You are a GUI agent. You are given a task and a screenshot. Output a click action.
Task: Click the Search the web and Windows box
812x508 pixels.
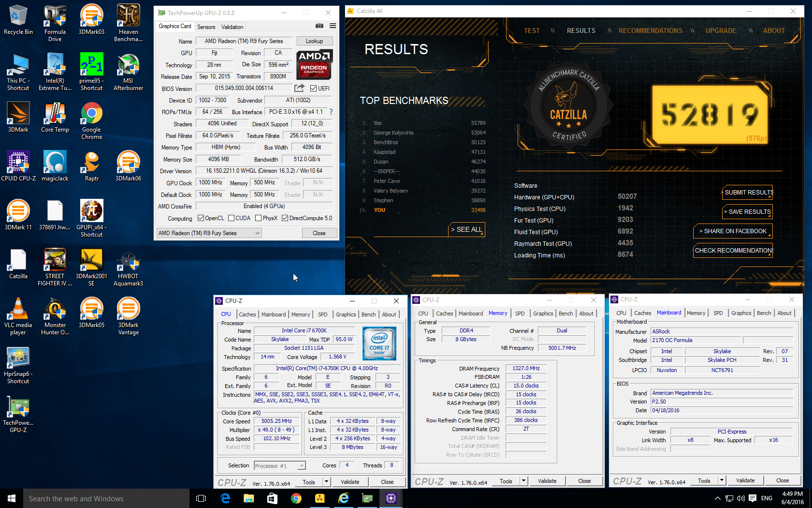click(x=106, y=498)
